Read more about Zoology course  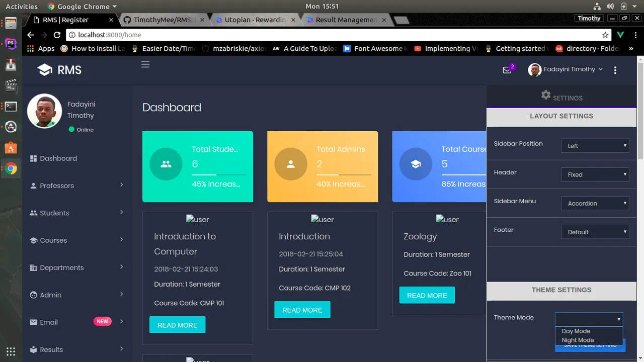click(x=427, y=295)
